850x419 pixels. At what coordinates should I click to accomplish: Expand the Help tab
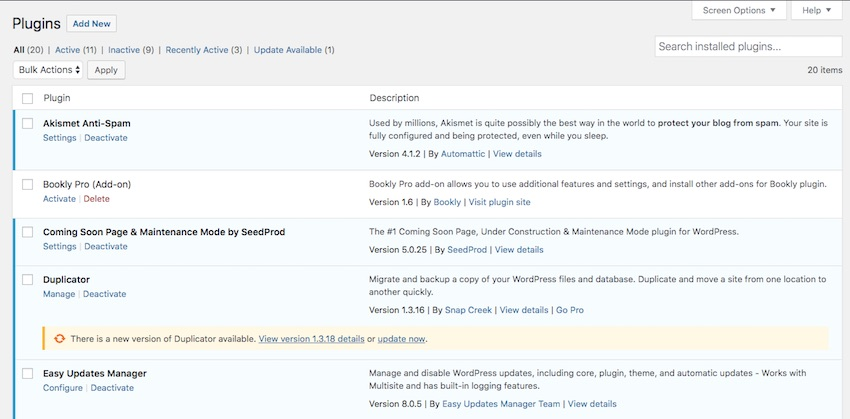(817, 10)
